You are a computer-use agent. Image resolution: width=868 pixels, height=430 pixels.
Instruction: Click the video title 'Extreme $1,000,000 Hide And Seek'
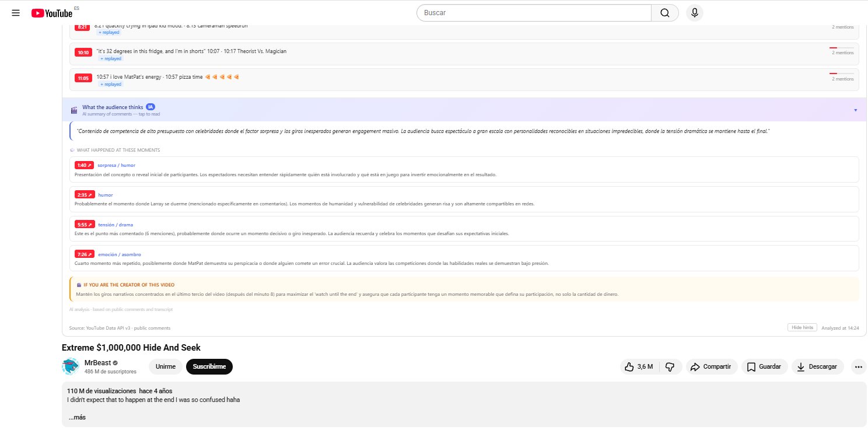[x=131, y=348]
